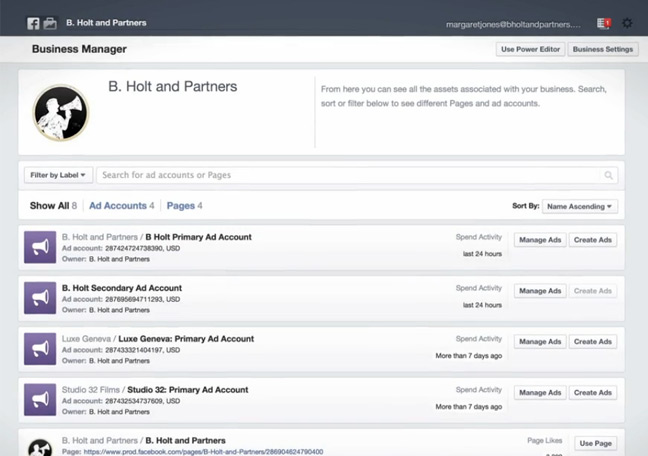Select the Show All tab
Screen dimensions: 648x456
53,206
